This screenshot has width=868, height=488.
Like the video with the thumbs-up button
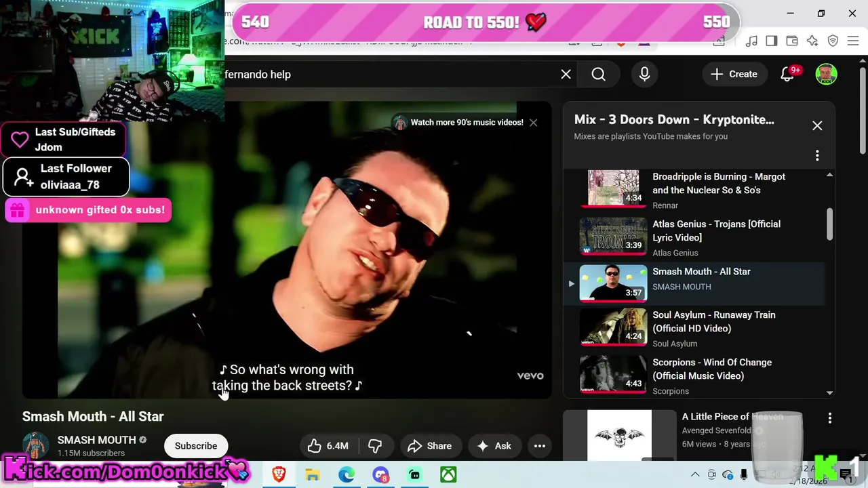pos(328,446)
